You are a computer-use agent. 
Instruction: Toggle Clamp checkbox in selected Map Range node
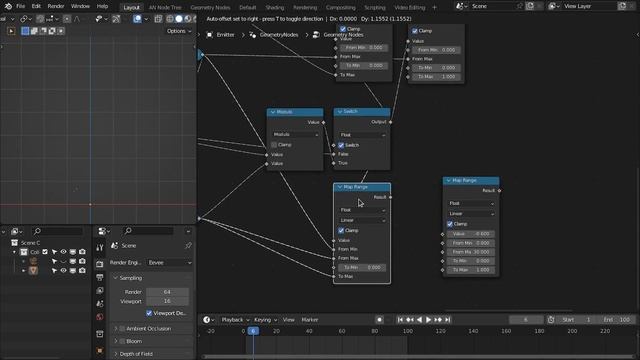(341, 231)
